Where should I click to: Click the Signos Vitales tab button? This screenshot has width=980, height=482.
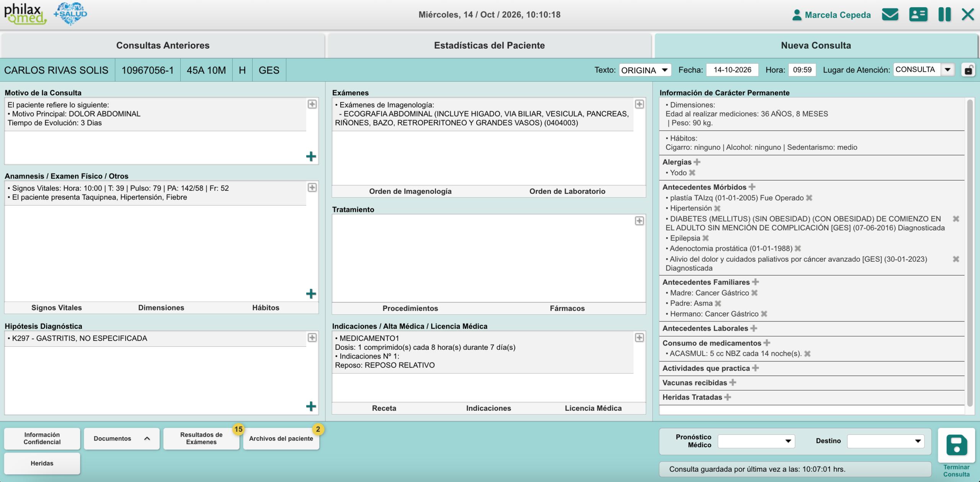coord(57,308)
